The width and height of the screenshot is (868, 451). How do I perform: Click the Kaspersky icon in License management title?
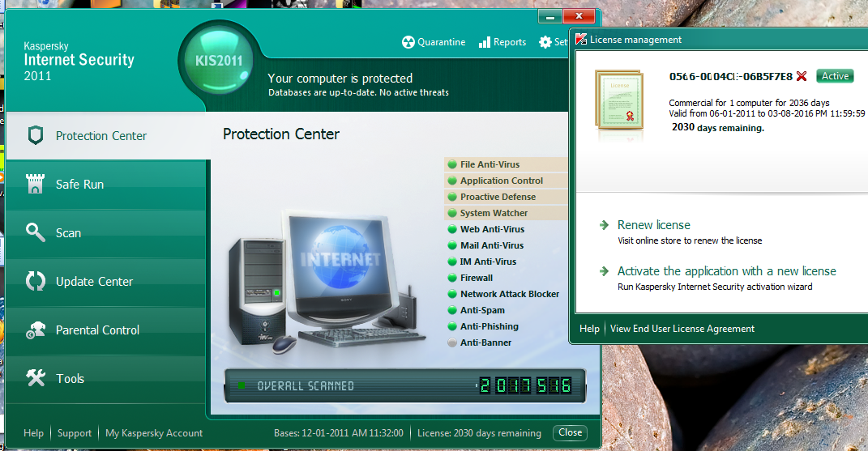tap(581, 40)
